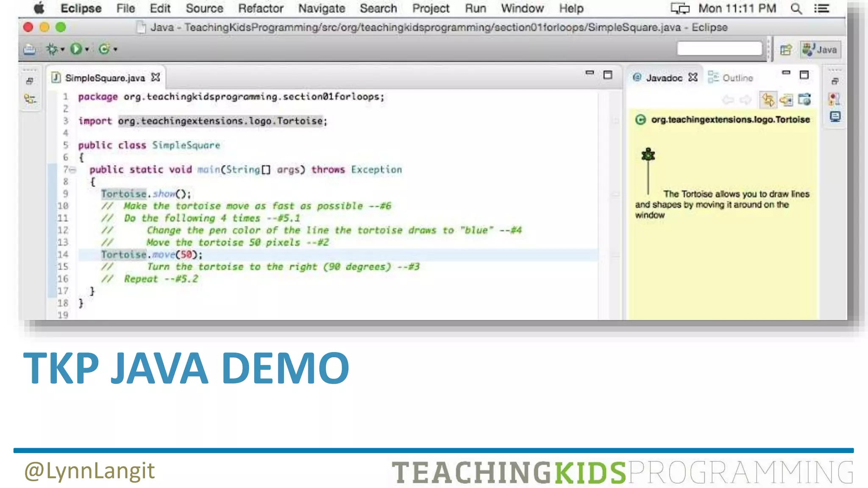868x488 pixels.
Task: Maximize the editor area
Action: point(608,75)
